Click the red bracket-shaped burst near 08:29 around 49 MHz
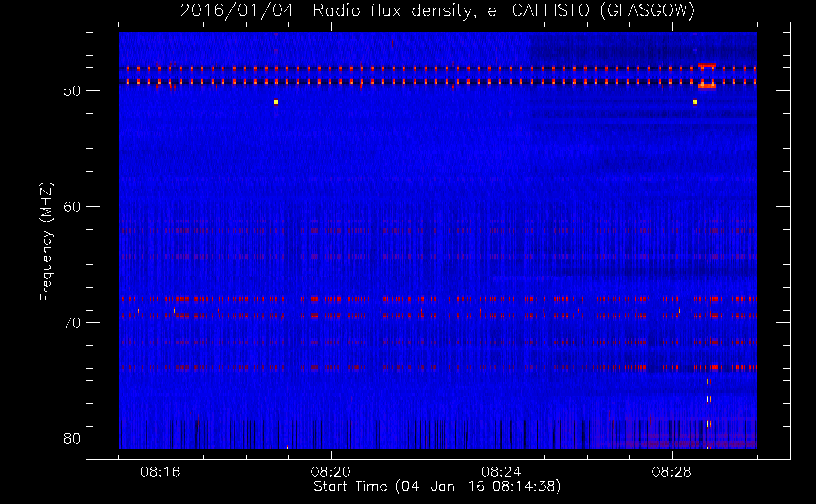The image size is (816, 504). pos(707,76)
